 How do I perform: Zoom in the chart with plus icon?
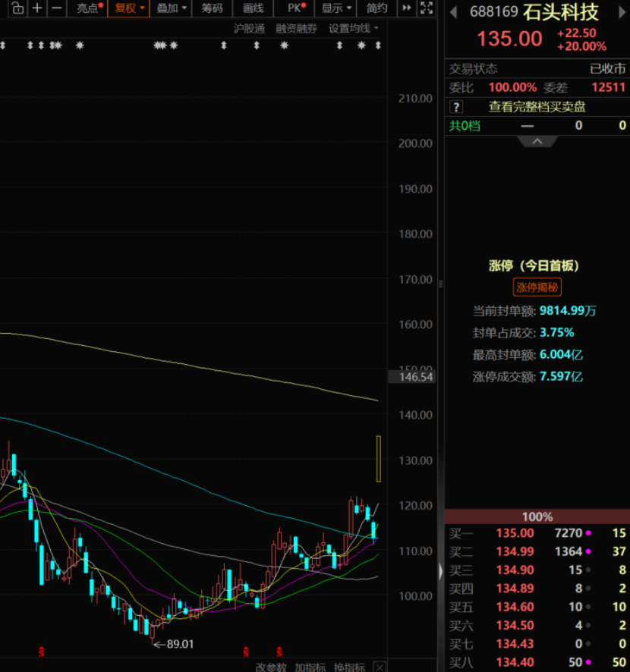point(37,8)
